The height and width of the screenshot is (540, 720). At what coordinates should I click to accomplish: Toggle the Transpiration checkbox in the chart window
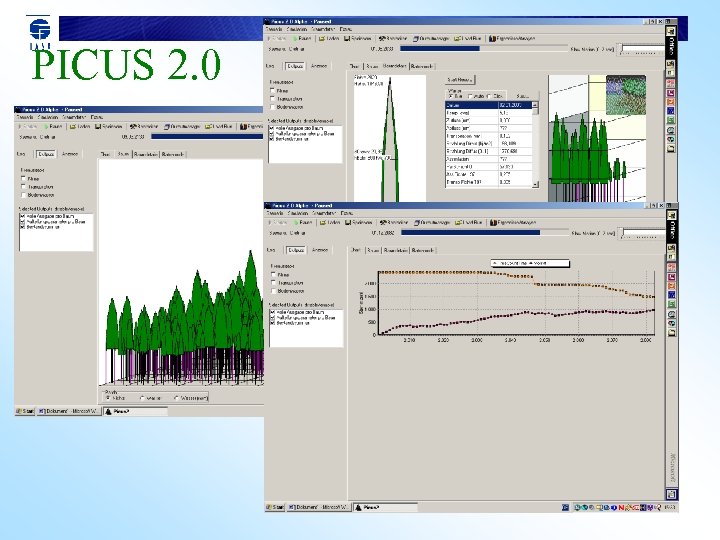(x=273, y=283)
